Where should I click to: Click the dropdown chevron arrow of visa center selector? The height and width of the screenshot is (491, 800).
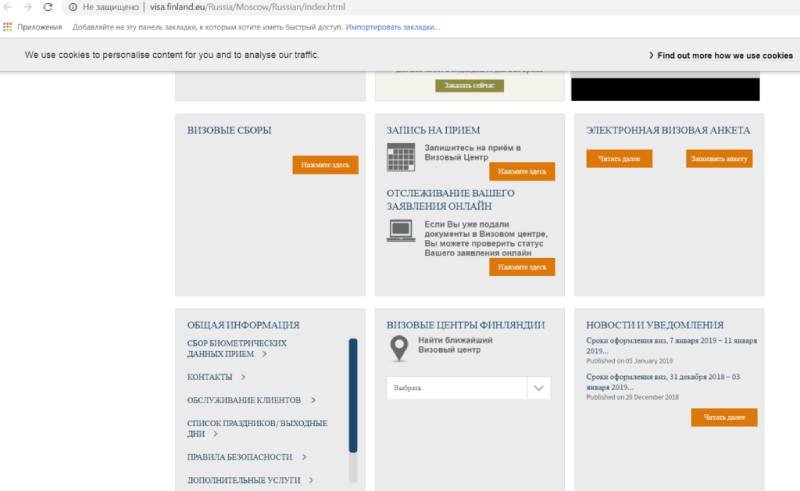point(539,388)
